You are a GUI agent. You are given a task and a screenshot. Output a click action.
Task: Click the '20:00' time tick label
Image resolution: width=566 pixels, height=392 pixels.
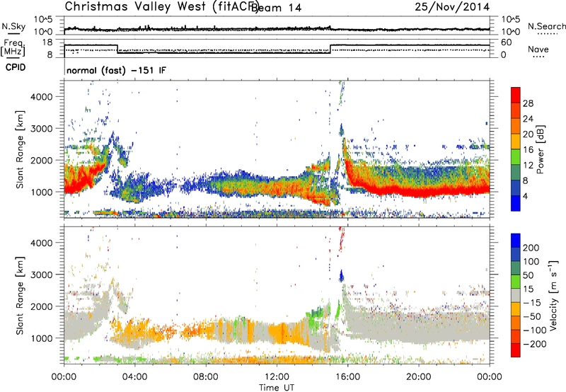(x=418, y=377)
